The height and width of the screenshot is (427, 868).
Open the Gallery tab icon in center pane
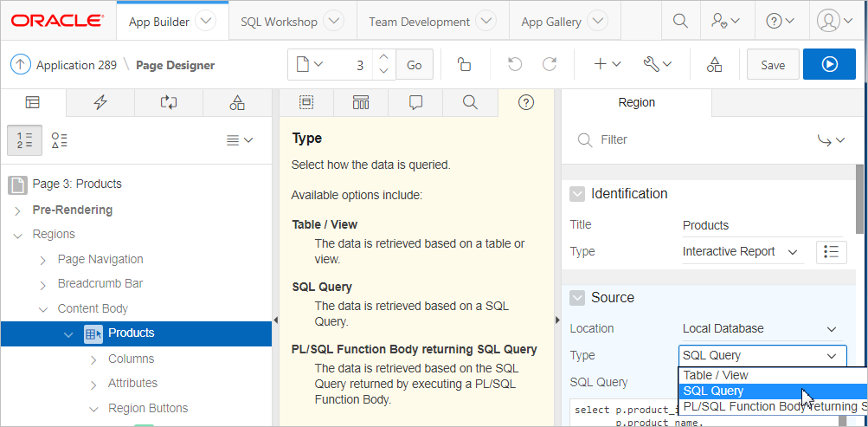point(361,102)
